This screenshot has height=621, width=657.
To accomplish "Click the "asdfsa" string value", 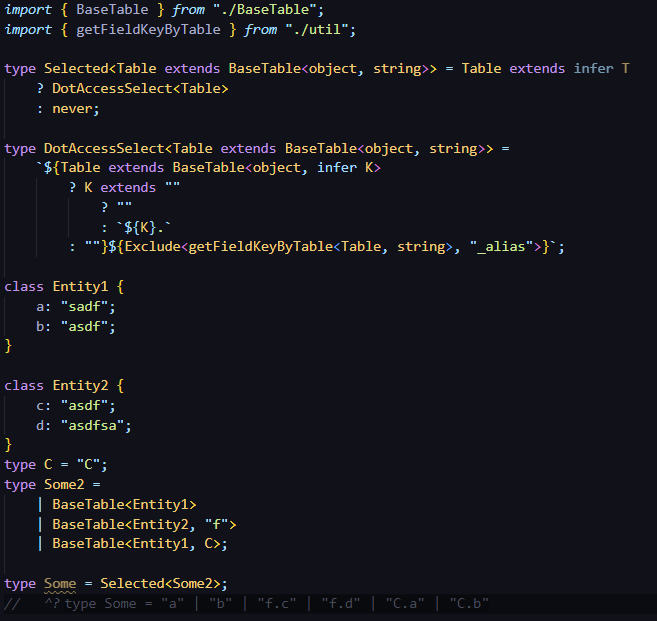I will 92,426.
